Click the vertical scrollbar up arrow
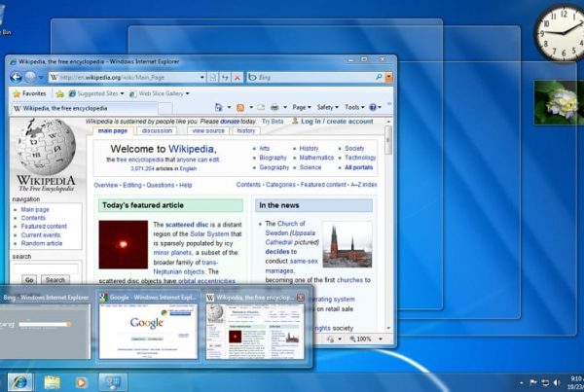The height and width of the screenshot is (392, 584). (388, 122)
